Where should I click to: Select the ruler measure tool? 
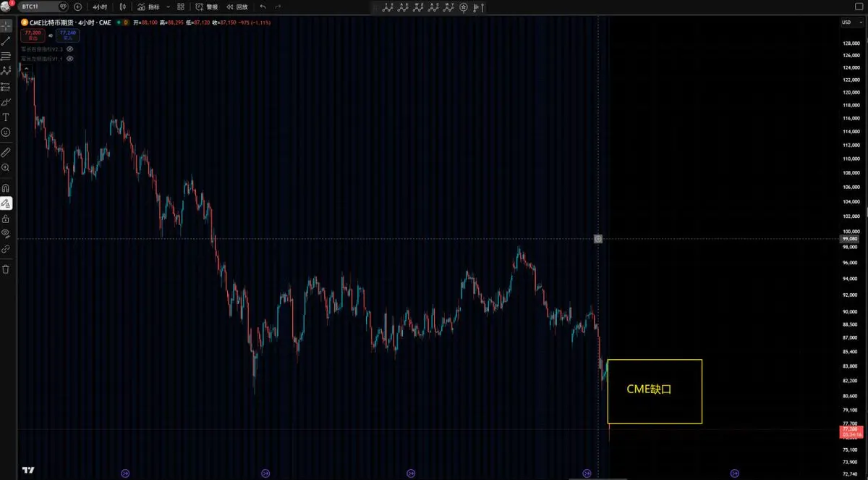click(x=6, y=152)
